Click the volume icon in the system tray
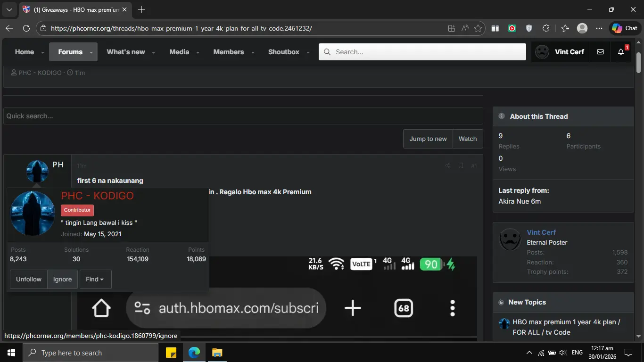644x362 pixels. [x=563, y=353]
